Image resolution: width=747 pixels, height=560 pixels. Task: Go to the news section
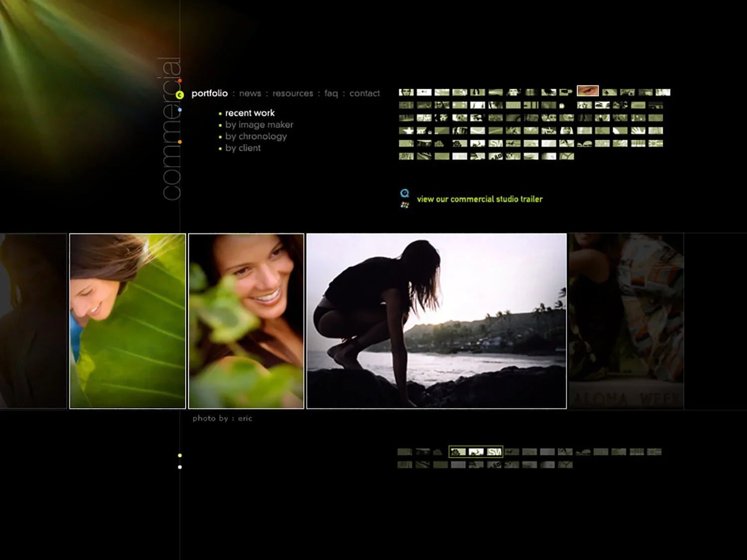click(x=250, y=94)
